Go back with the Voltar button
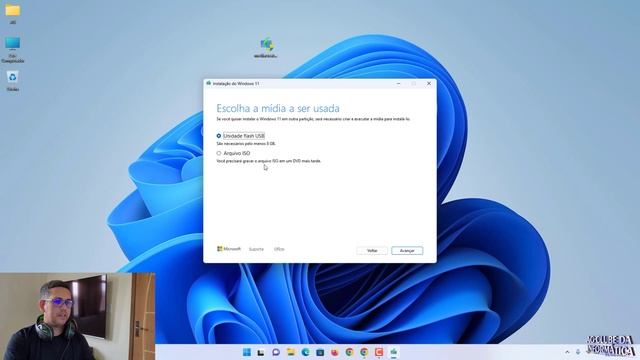Image resolution: width=640 pixels, height=360 pixels. 372,251
